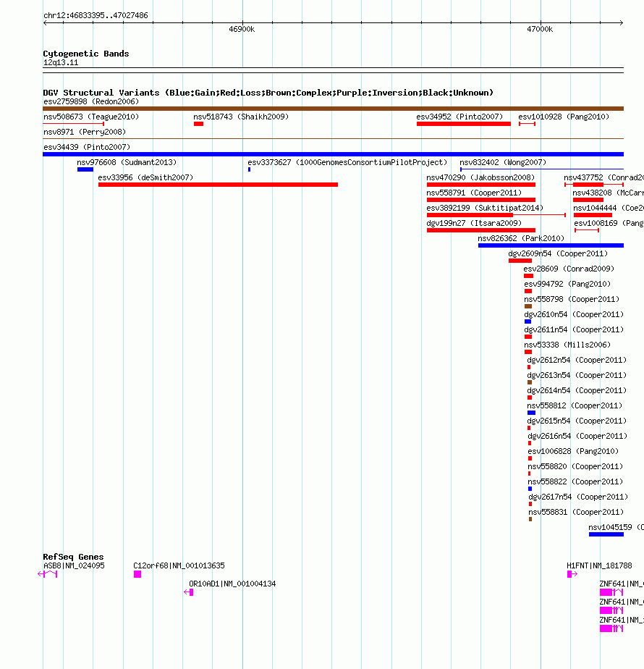This screenshot has height=669, width=644.
Task: Open the nsv832402 (Wong2007) label
Action: 503,163
